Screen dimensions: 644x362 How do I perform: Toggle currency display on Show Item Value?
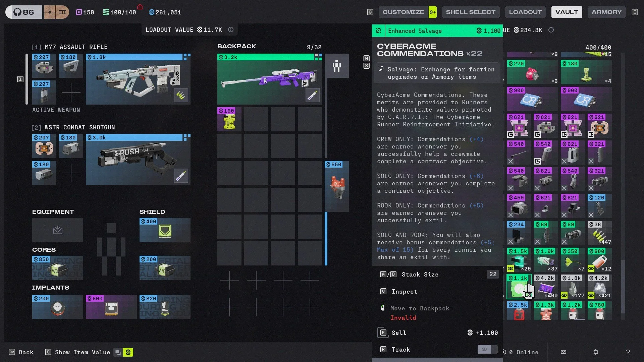tap(128, 352)
